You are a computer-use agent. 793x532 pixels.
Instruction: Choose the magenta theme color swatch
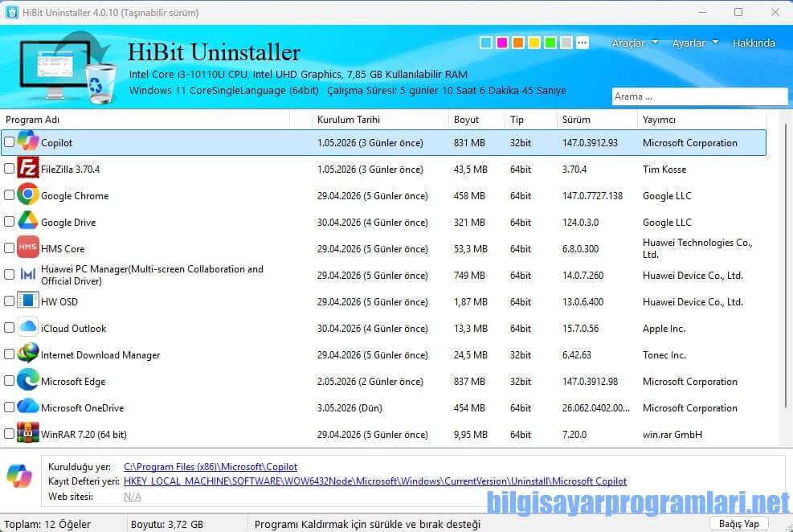[502, 43]
